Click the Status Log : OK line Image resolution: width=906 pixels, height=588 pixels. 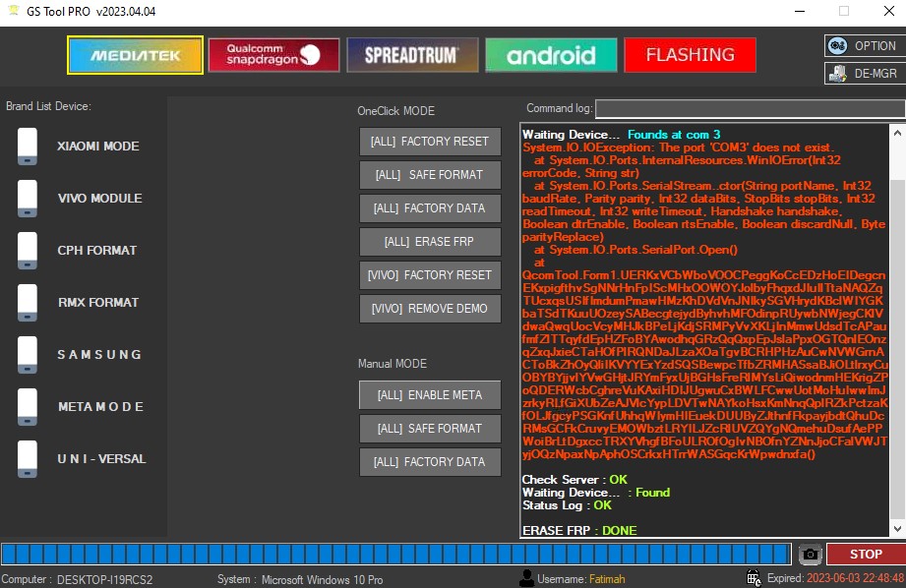pos(567,504)
